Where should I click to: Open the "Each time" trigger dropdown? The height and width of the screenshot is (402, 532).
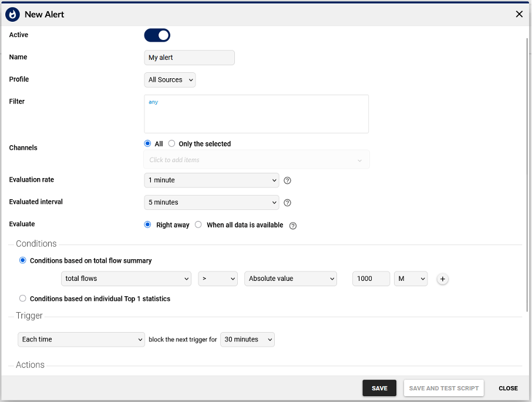(81, 339)
